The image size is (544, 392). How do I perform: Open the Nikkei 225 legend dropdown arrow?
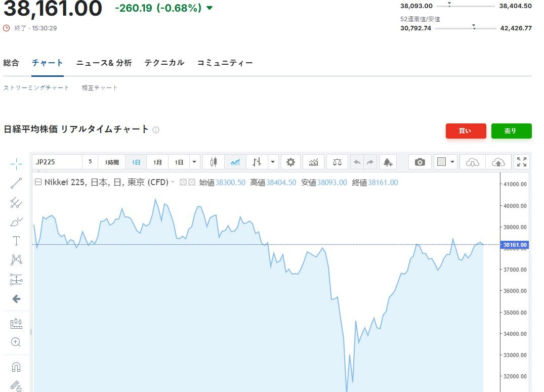click(173, 182)
